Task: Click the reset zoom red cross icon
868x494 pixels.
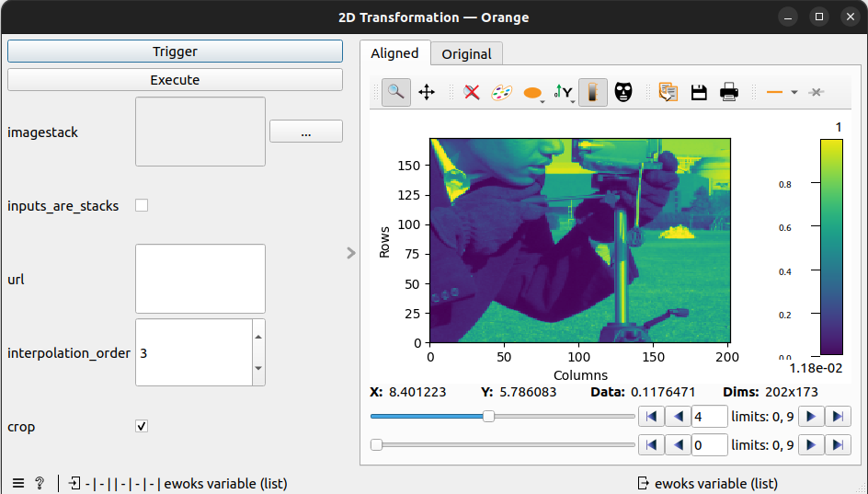Action: [x=472, y=92]
